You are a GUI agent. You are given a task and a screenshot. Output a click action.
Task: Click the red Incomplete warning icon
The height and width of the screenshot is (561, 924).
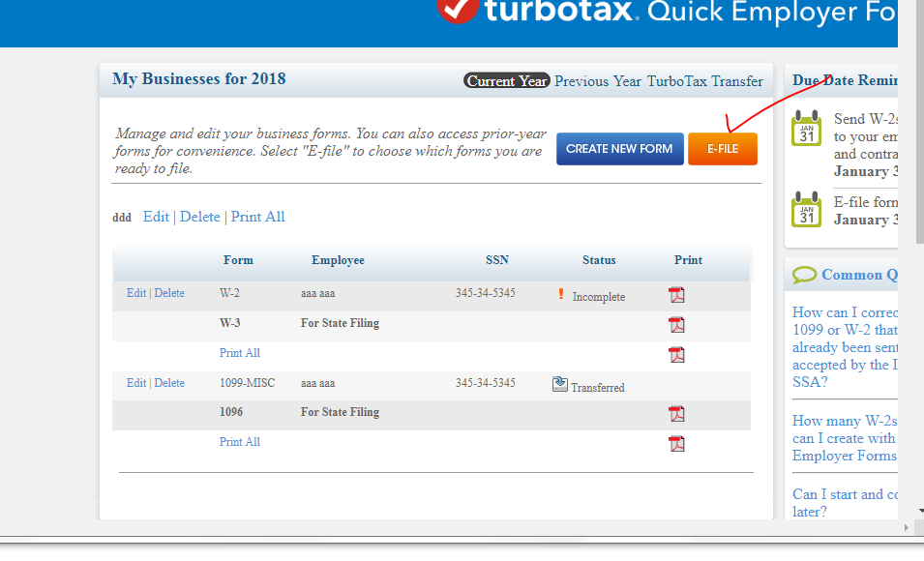561,293
